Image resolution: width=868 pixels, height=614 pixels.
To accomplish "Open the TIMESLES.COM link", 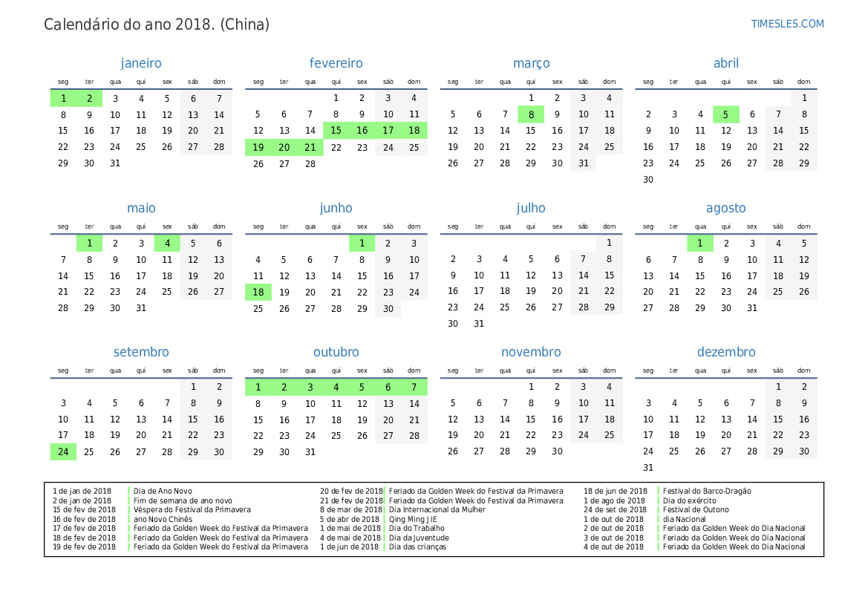I will (787, 24).
